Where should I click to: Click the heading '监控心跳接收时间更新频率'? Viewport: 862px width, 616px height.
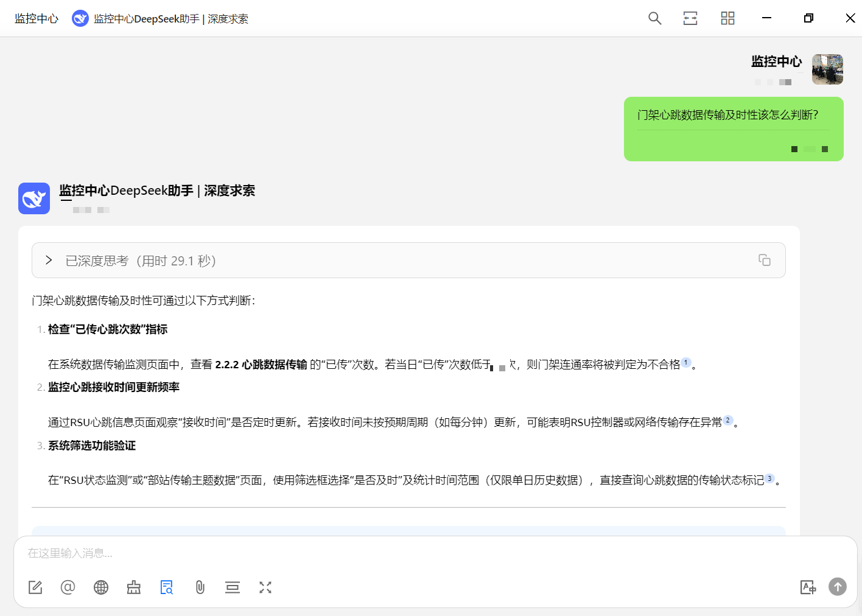(x=114, y=387)
